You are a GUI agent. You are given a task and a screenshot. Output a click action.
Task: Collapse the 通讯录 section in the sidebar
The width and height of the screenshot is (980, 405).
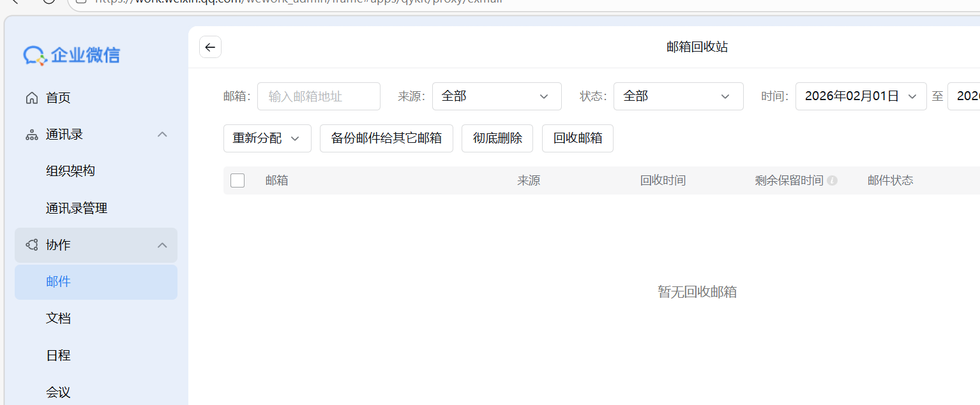click(x=162, y=134)
